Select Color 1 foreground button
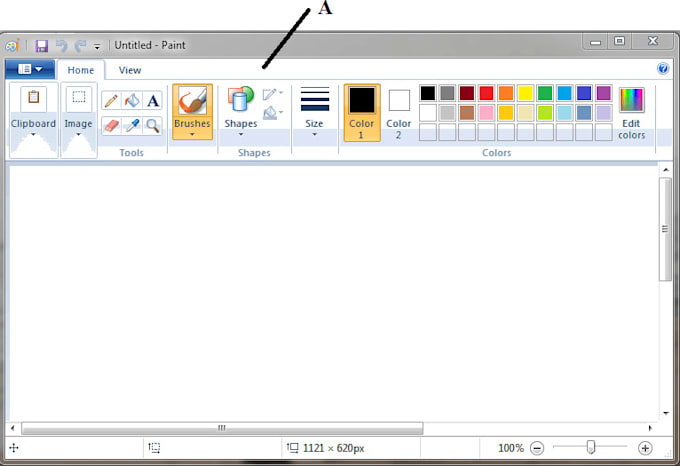Screen dimensions: 680x466 click(362, 112)
